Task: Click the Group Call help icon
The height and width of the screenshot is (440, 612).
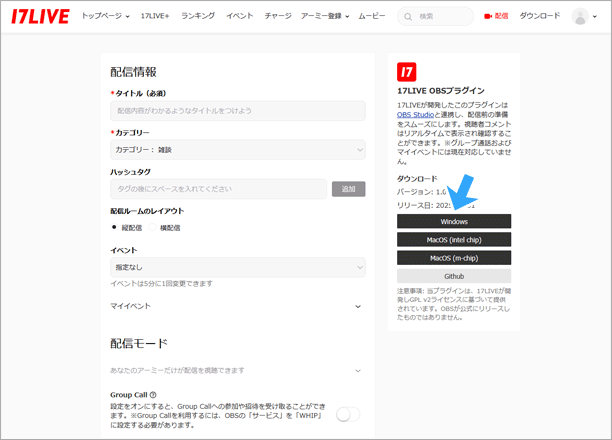Action: (x=153, y=395)
